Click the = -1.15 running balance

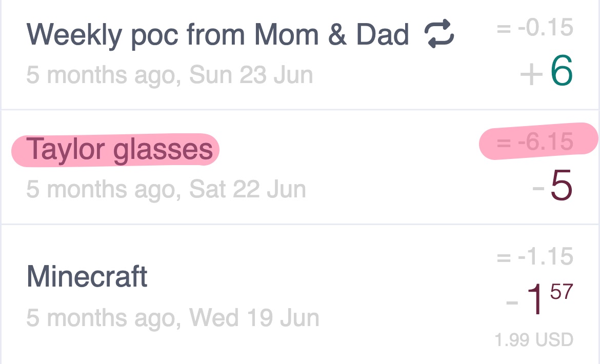point(535,256)
